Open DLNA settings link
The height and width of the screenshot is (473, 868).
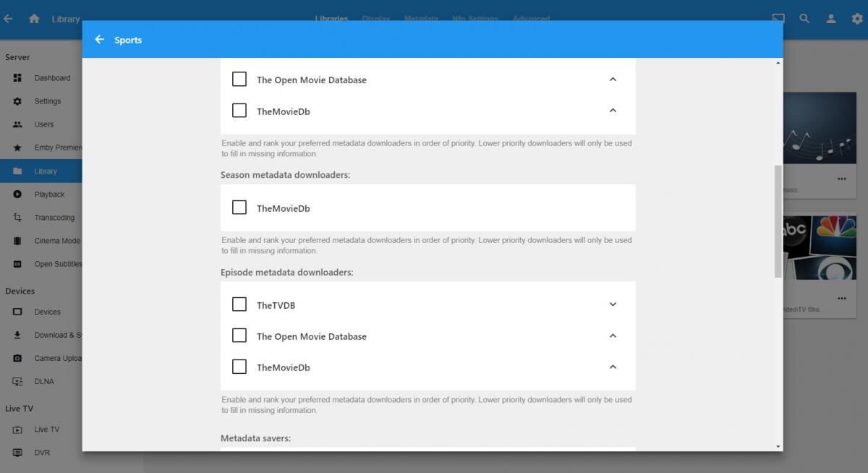44,381
